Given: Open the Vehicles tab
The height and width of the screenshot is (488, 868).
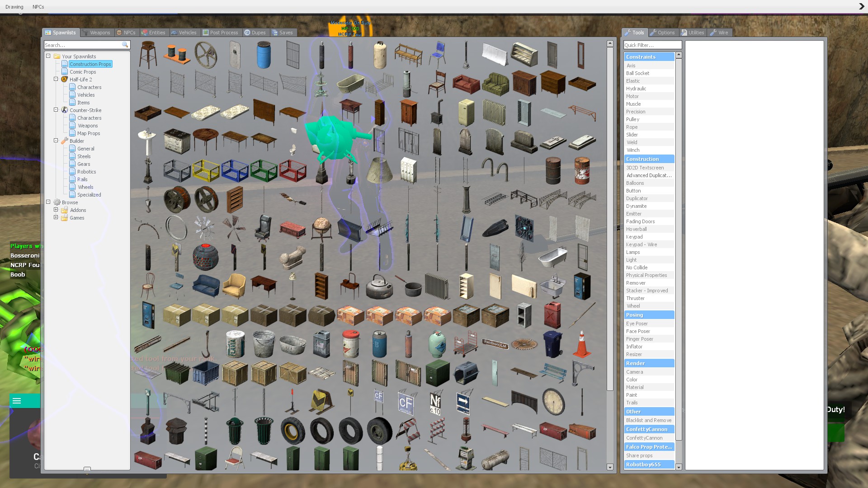Looking at the screenshot, I should [184, 33].
